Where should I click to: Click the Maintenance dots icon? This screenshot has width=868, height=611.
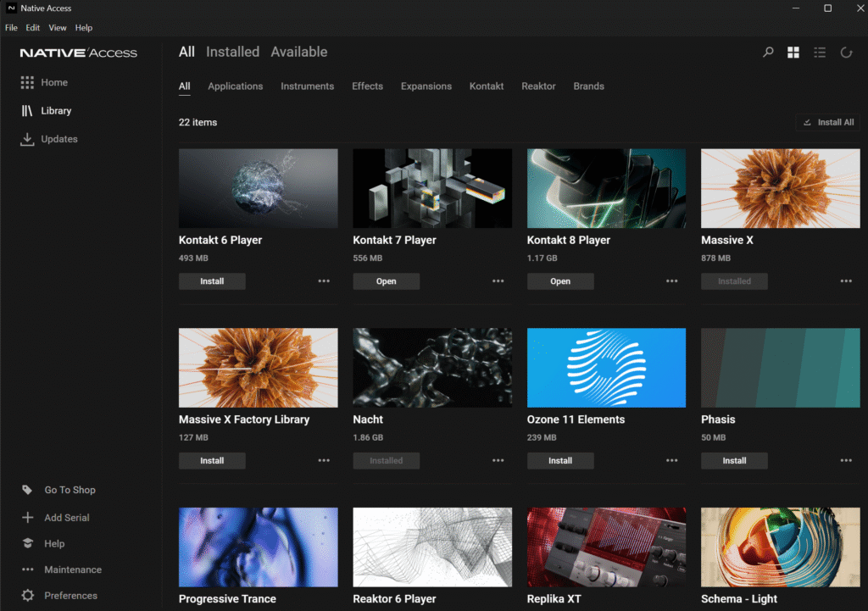(x=28, y=569)
